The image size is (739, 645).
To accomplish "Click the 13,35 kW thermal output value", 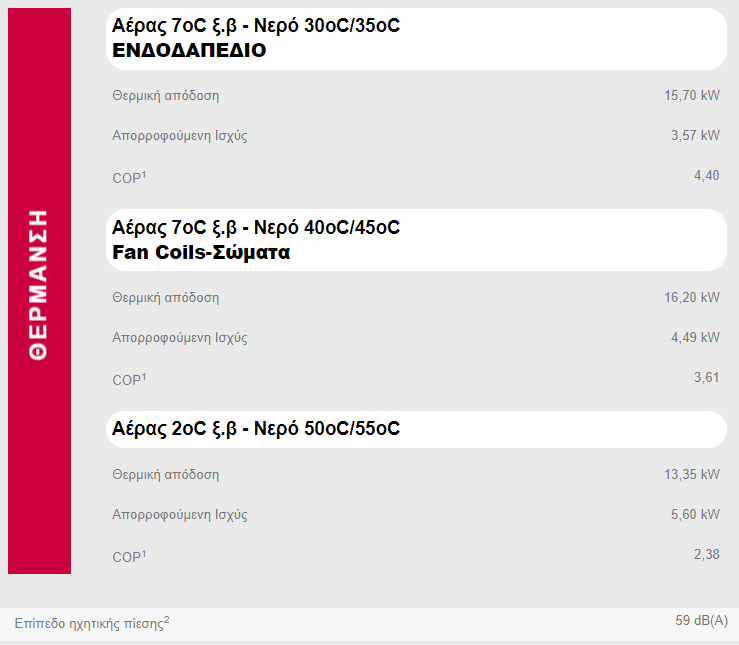I will pos(691,474).
